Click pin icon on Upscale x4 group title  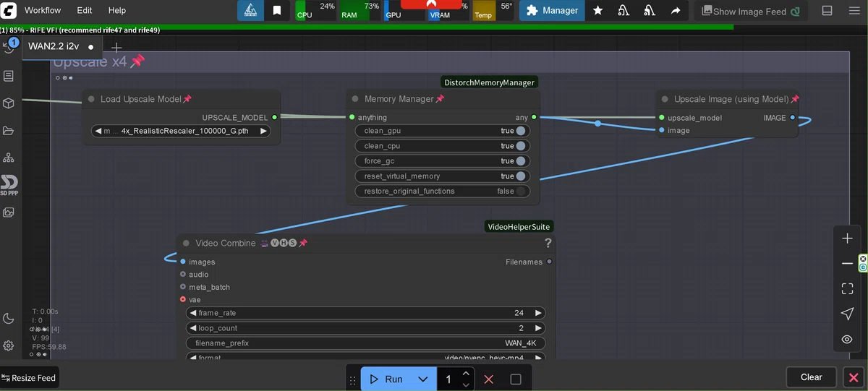point(137,61)
